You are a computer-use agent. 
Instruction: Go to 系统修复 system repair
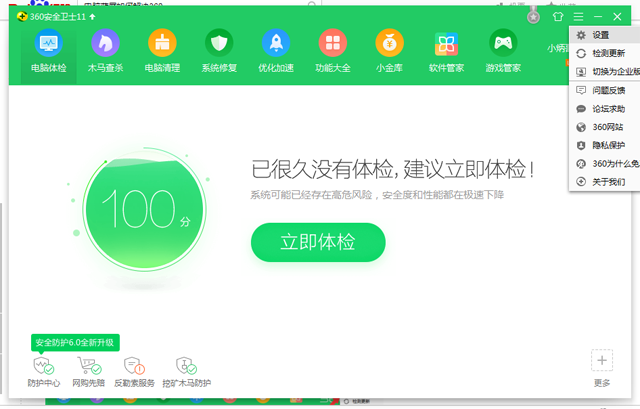219,51
